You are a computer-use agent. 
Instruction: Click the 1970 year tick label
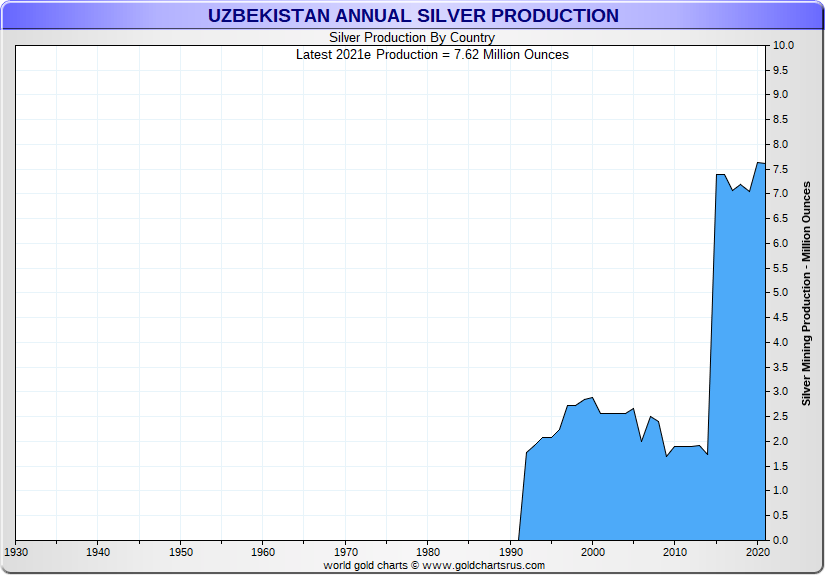345,552
